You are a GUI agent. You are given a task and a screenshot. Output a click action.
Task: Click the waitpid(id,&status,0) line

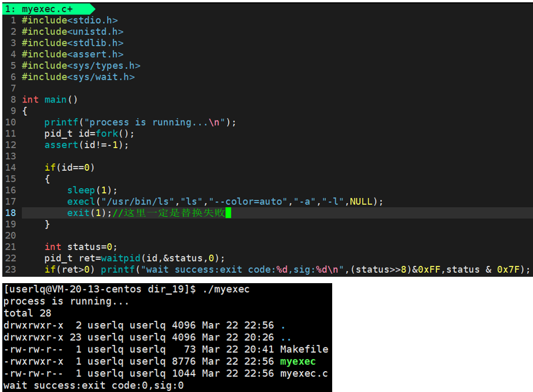pyautogui.click(x=135, y=258)
